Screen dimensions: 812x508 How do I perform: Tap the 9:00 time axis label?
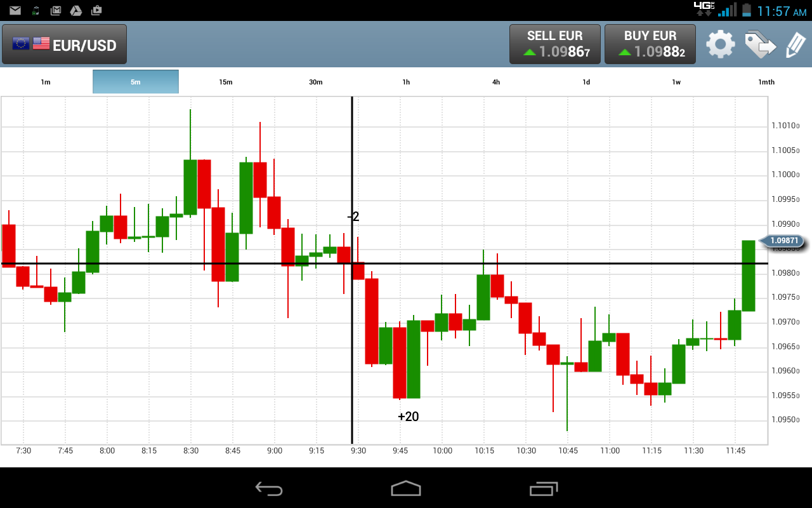pyautogui.click(x=275, y=451)
